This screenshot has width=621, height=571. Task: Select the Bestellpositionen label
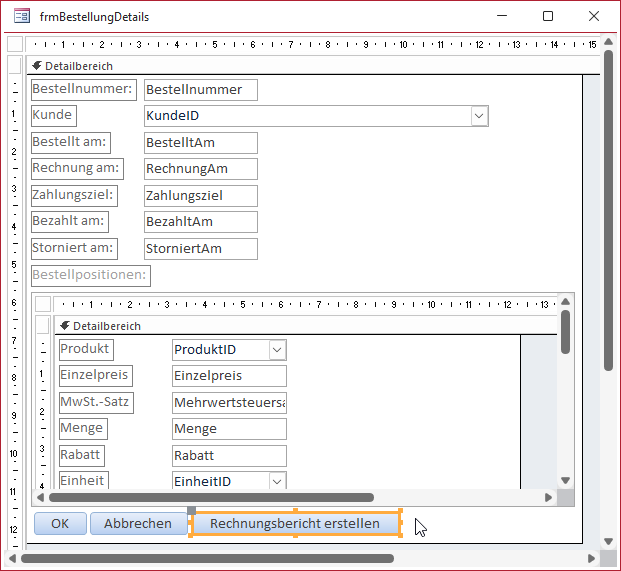90,275
